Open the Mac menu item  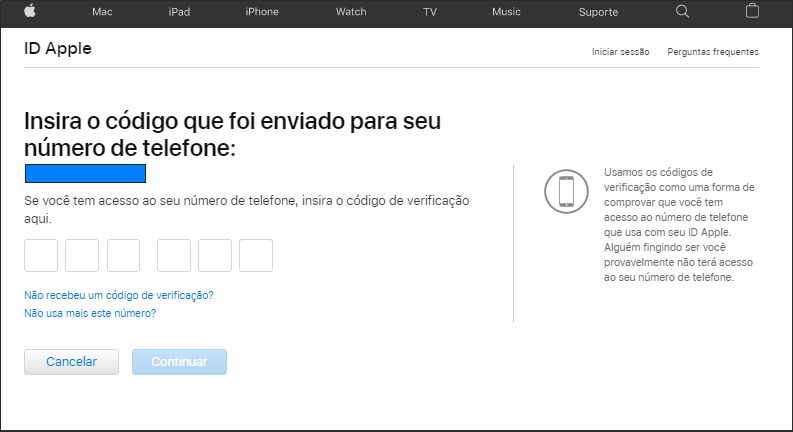point(102,12)
